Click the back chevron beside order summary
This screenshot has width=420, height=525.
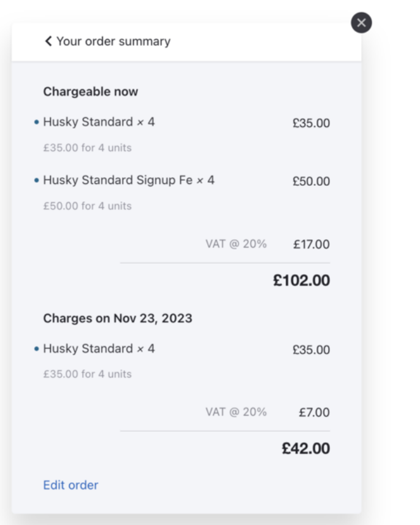point(48,41)
